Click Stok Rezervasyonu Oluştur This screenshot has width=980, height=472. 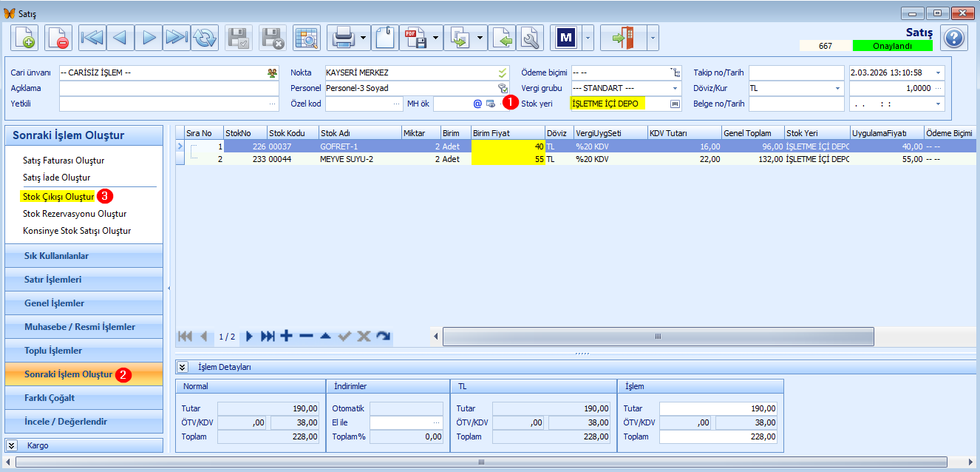click(75, 214)
